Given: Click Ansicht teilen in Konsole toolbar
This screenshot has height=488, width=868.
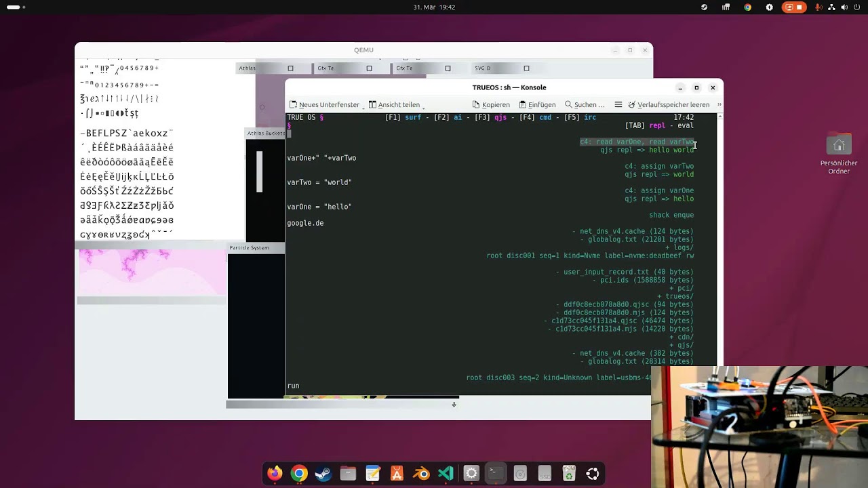Looking at the screenshot, I should (x=394, y=105).
